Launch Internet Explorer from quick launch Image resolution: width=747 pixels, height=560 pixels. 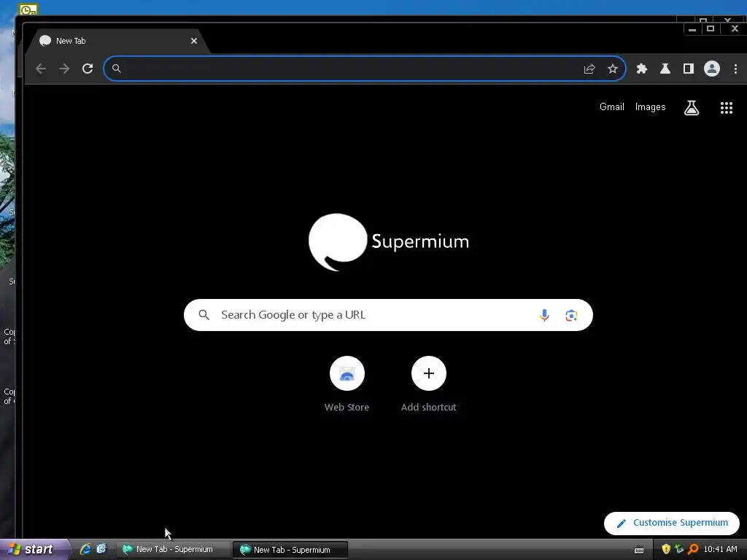coord(85,549)
